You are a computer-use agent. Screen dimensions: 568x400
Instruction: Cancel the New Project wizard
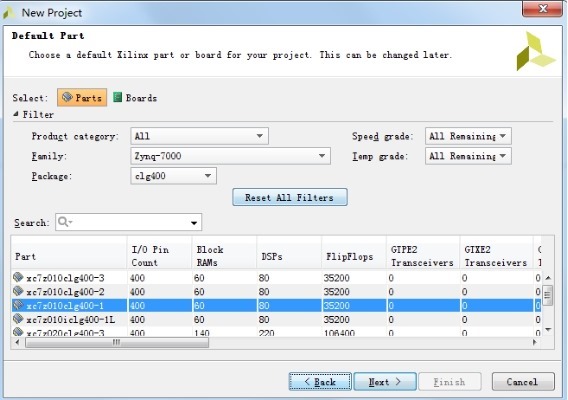pos(523,382)
